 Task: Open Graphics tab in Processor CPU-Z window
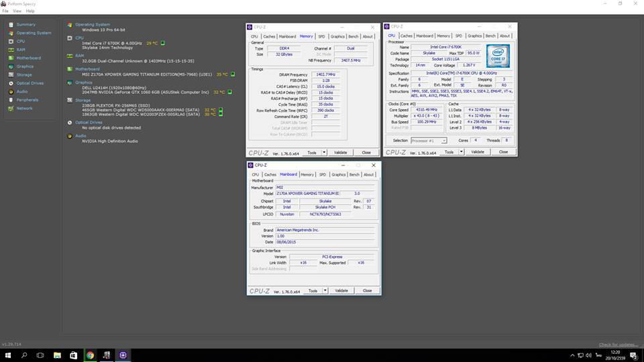pos(474,36)
